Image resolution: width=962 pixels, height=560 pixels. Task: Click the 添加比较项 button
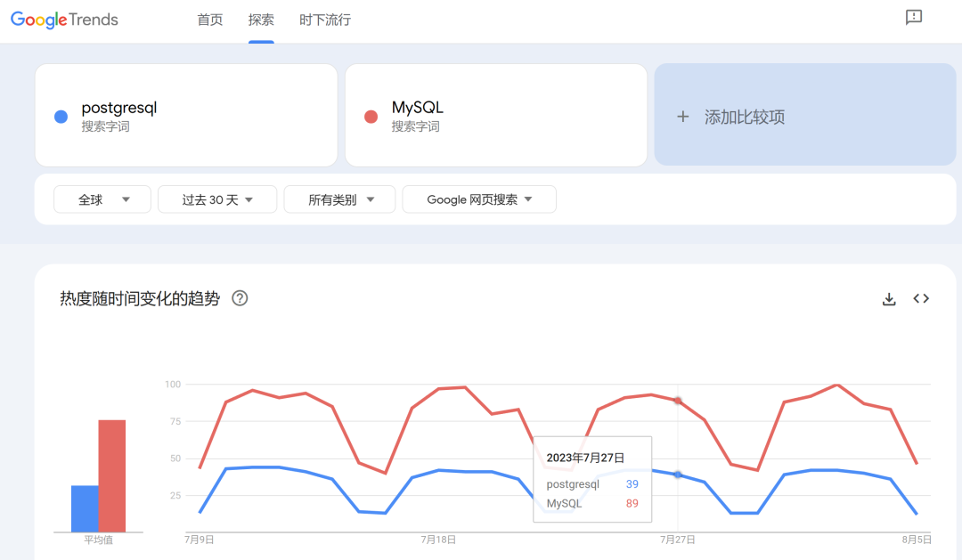pos(805,115)
